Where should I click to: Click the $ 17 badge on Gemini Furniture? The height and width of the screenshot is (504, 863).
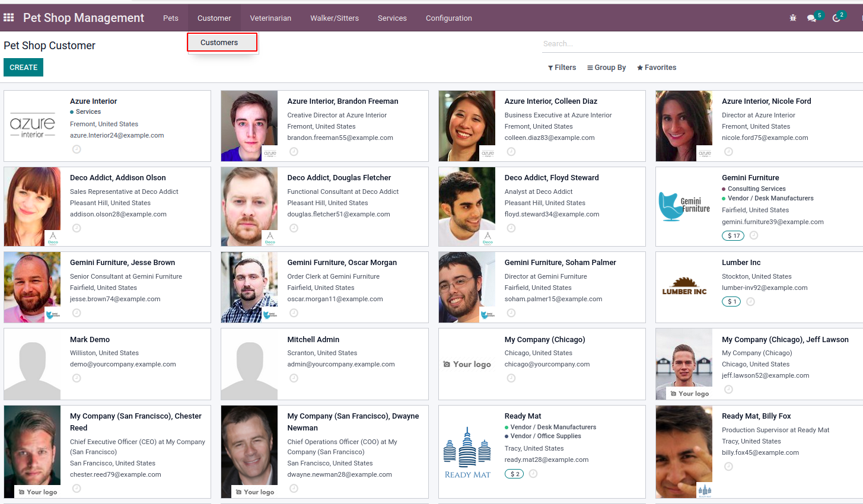(x=734, y=235)
